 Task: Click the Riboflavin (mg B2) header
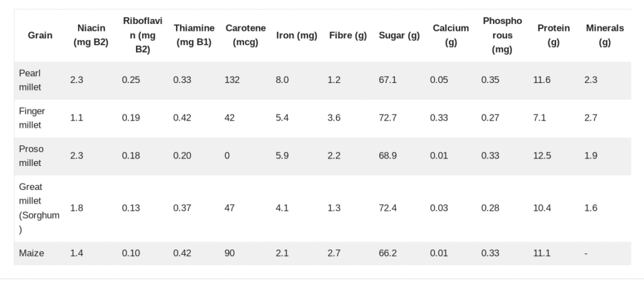pyautogui.click(x=143, y=35)
